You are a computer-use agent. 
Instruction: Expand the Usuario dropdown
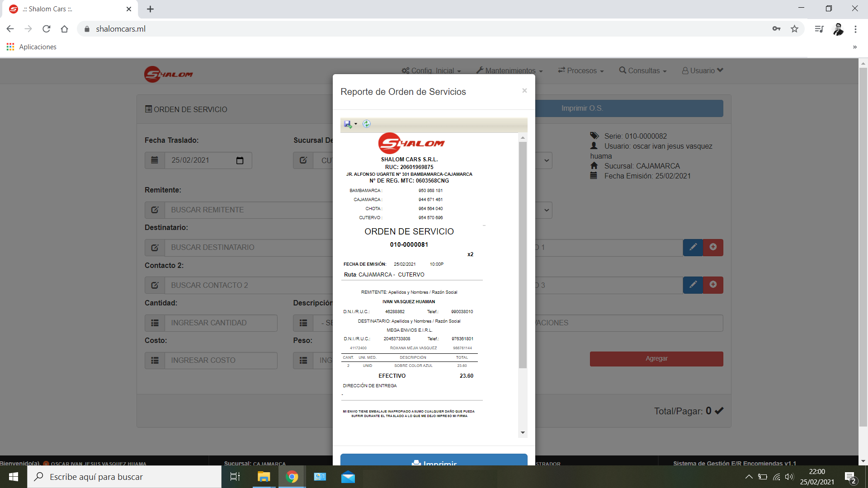pos(703,71)
